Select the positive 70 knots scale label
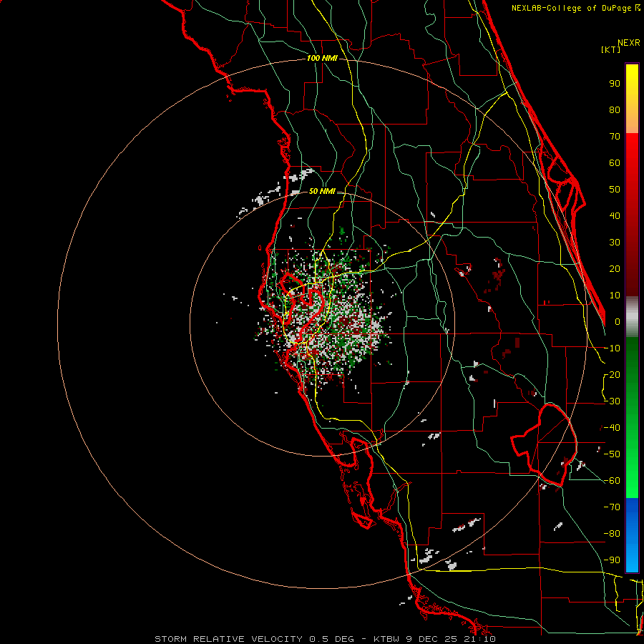Viewport: 644px width, 644px height. tap(615, 137)
